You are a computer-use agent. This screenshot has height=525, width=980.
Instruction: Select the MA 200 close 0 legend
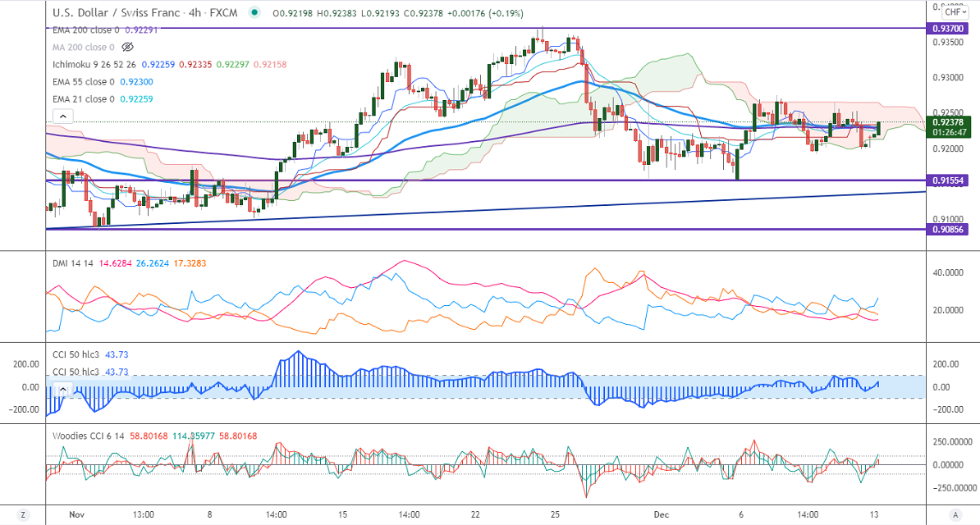point(83,47)
